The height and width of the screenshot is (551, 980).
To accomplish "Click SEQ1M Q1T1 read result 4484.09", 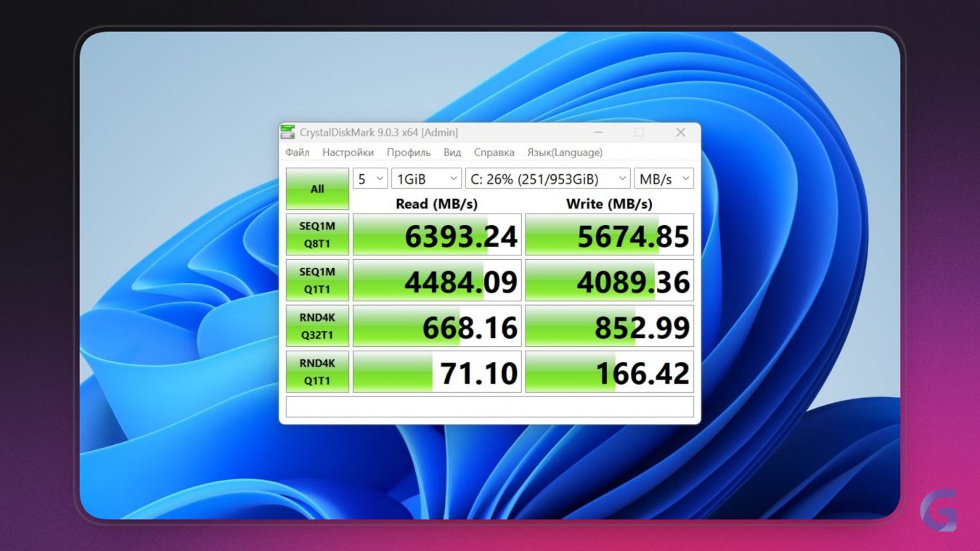I will click(437, 280).
